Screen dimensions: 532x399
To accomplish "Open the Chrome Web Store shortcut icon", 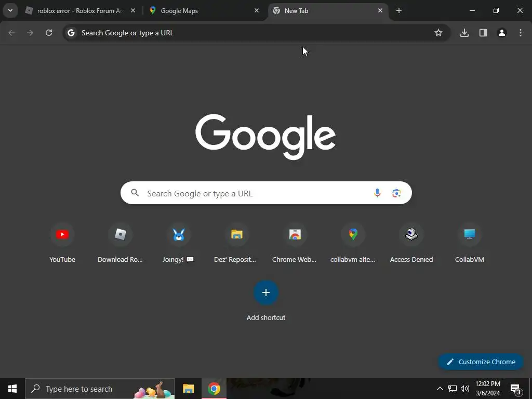I will tap(295, 234).
